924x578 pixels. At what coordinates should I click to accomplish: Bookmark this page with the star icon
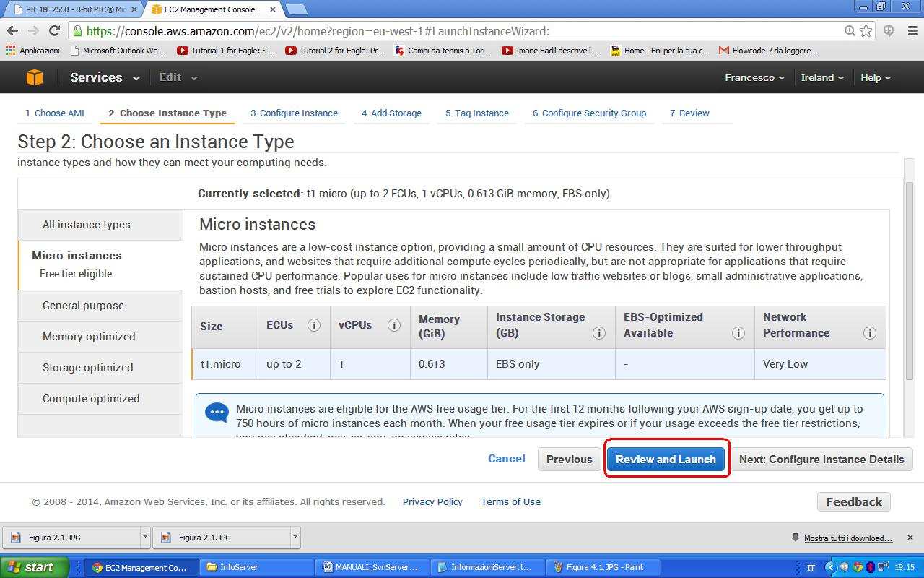tap(866, 30)
